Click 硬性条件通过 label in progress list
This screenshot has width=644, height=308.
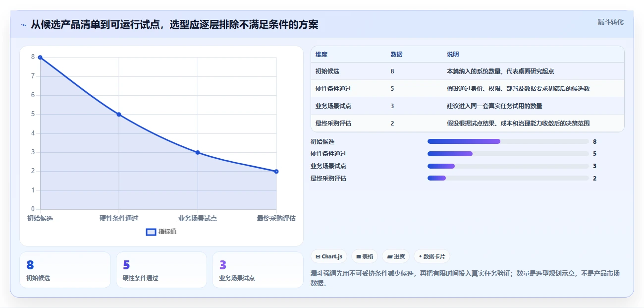click(328, 154)
